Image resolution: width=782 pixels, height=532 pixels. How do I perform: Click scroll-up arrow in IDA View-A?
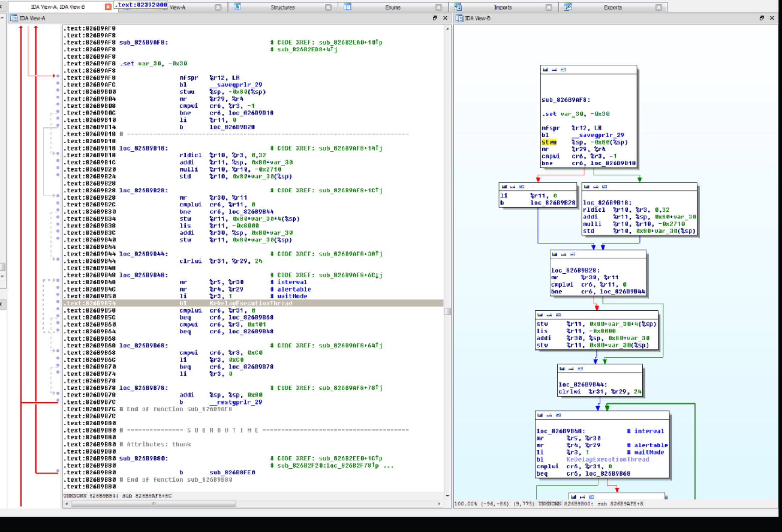pyautogui.click(x=447, y=29)
